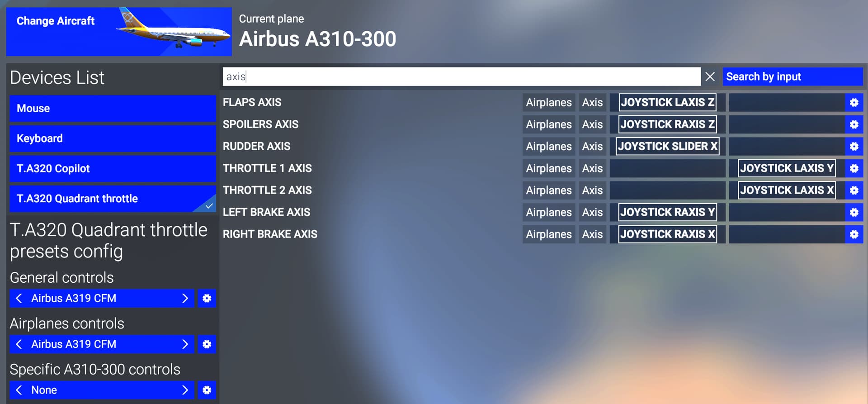Click JOYSTICK LAXIS Z binding for Flaps
868x404 pixels.
tap(667, 103)
